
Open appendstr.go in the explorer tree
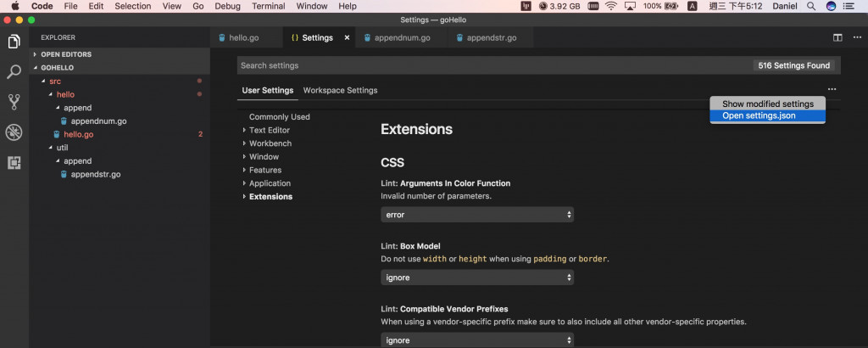[x=95, y=174]
